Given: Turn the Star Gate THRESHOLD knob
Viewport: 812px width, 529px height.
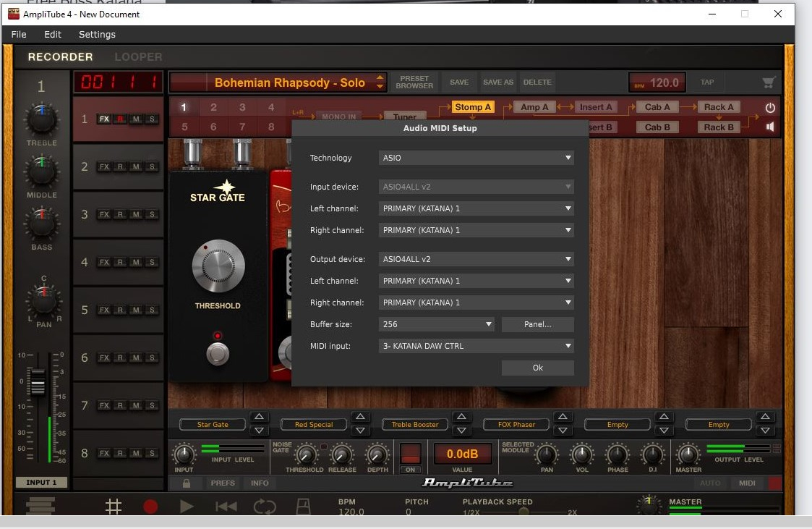Looking at the screenshot, I should 218,266.
